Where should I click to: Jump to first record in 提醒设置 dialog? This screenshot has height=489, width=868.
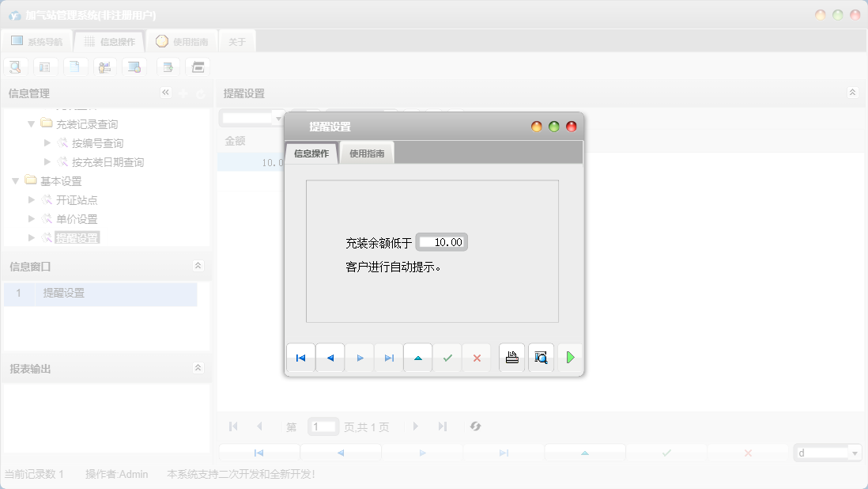tap(300, 358)
